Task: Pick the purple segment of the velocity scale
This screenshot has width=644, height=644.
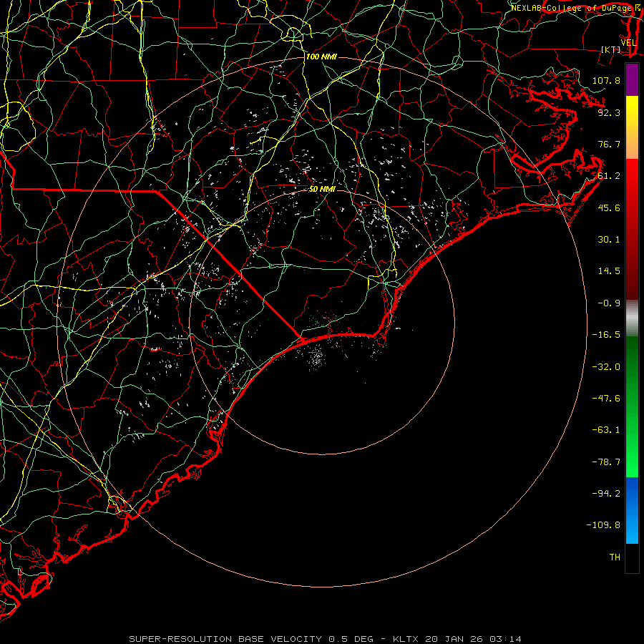Action: pos(632,80)
